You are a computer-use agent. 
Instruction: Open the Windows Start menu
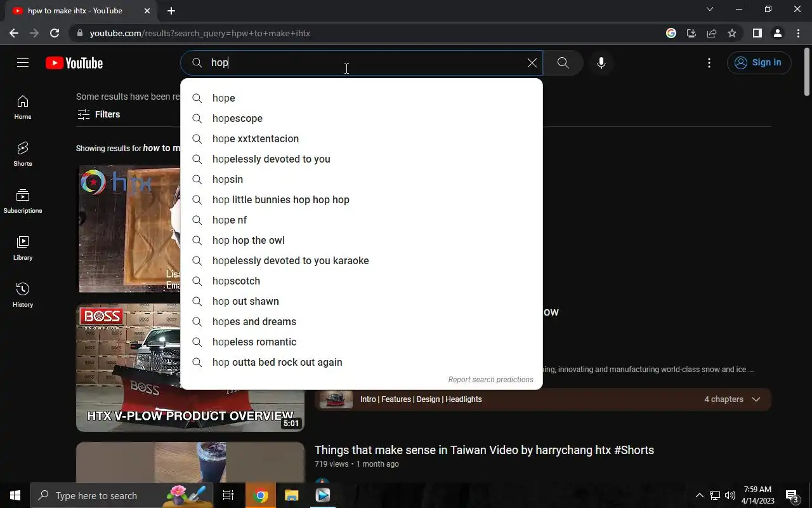pyautogui.click(x=15, y=495)
